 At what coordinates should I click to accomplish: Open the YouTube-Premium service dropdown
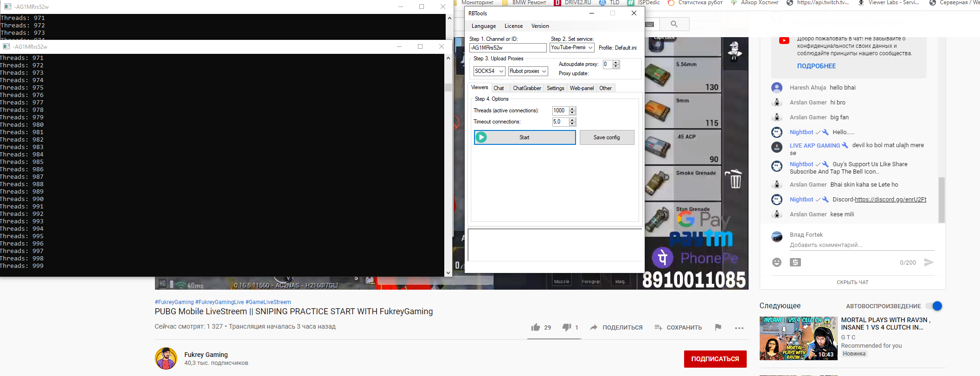(x=571, y=47)
